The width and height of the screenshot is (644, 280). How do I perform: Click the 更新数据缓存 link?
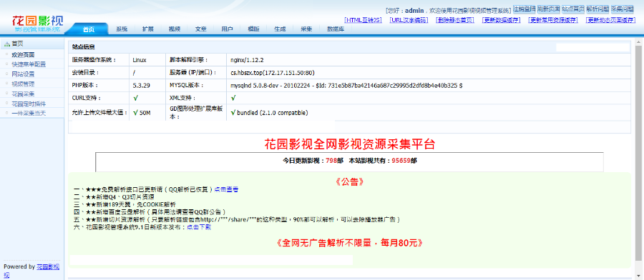click(x=501, y=20)
